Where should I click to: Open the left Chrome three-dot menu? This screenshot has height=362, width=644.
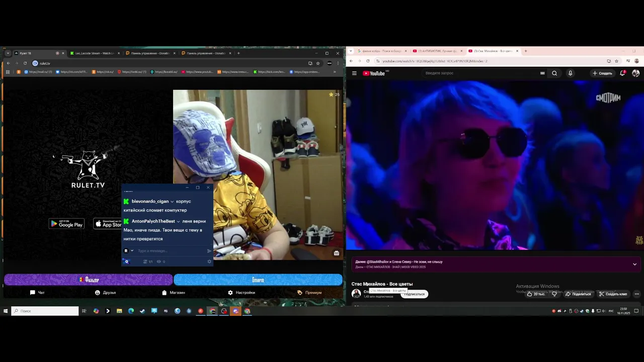[x=338, y=63]
